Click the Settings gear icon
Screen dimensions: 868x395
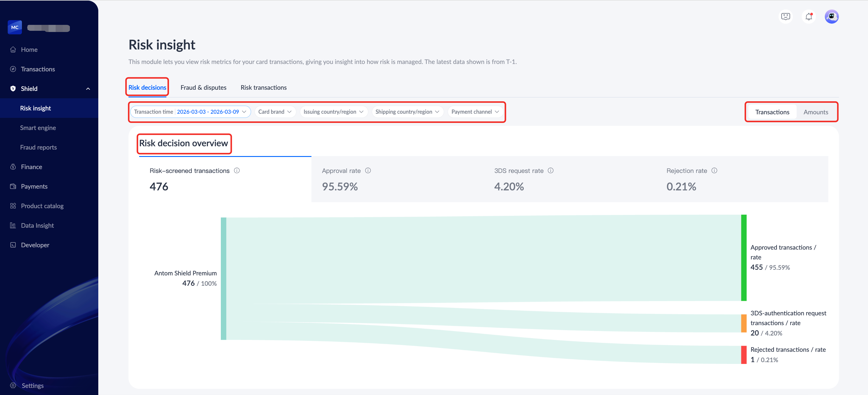13,385
